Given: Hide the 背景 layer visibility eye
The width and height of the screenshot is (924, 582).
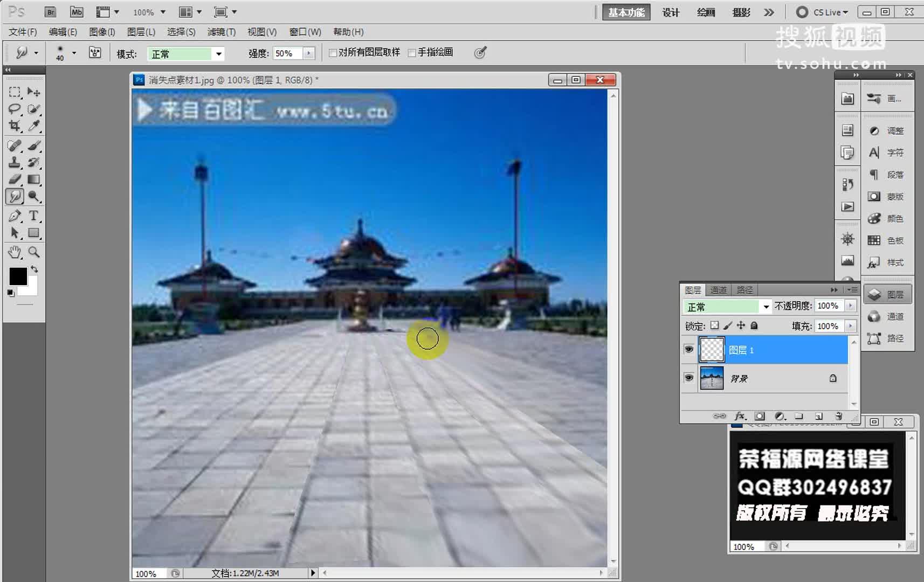Looking at the screenshot, I should (x=688, y=378).
